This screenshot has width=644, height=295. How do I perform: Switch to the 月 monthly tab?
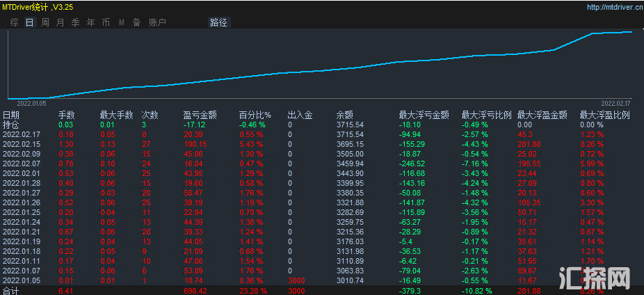(60, 22)
